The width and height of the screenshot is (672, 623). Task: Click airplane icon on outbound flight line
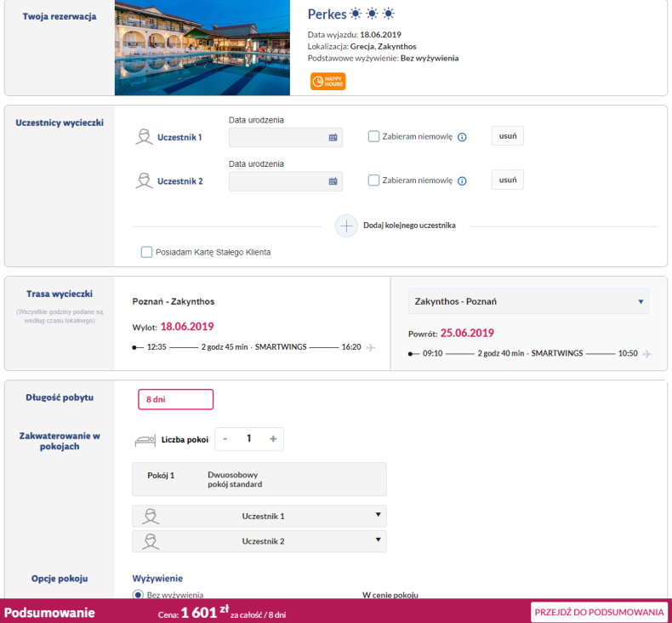[371, 347]
